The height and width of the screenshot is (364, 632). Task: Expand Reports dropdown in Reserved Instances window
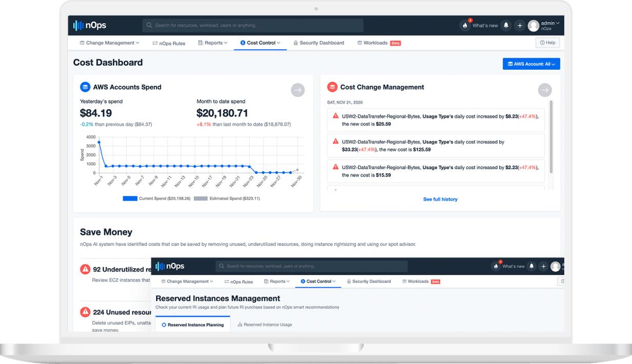[x=277, y=281]
